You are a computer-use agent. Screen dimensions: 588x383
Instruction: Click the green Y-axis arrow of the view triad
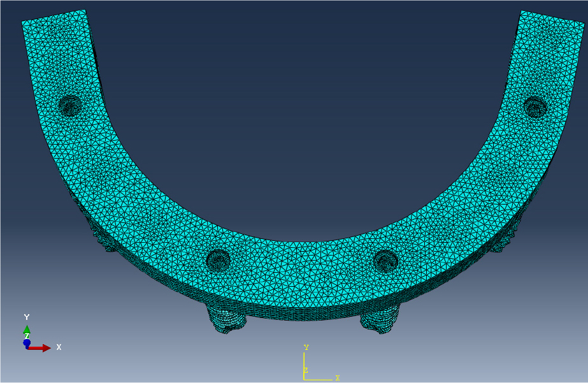coord(27,331)
